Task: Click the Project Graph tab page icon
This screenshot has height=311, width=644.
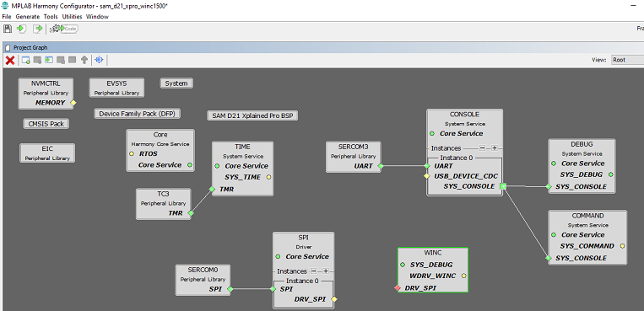Action: pos(8,47)
